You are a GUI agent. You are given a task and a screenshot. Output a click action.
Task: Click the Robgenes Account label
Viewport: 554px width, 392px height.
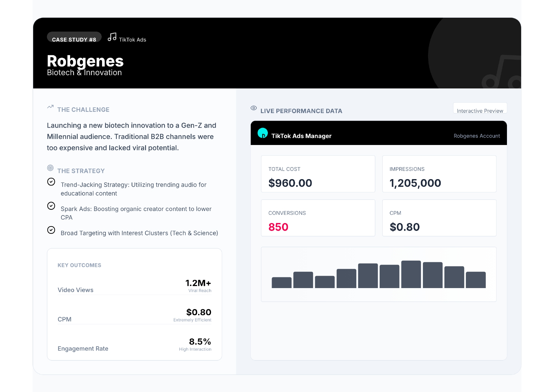pyautogui.click(x=477, y=136)
